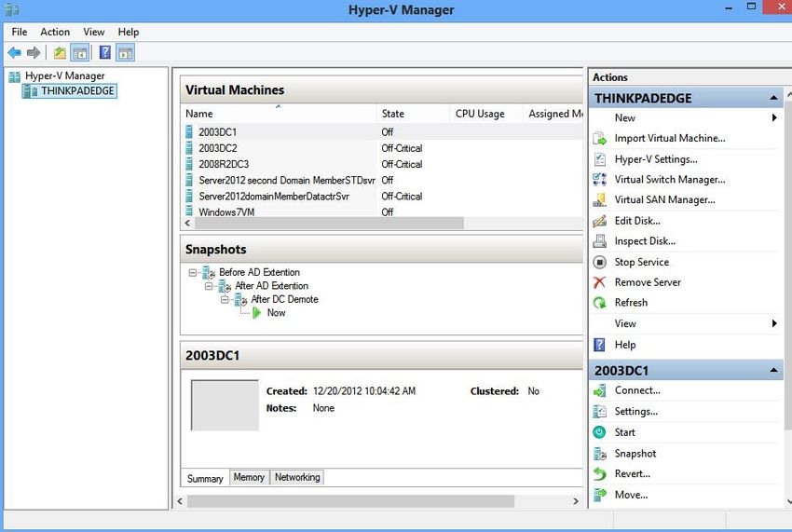Viewport: 792px width, 532px height.
Task: Click the Move icon under 2003DC1
Action: tap(599, 495)
